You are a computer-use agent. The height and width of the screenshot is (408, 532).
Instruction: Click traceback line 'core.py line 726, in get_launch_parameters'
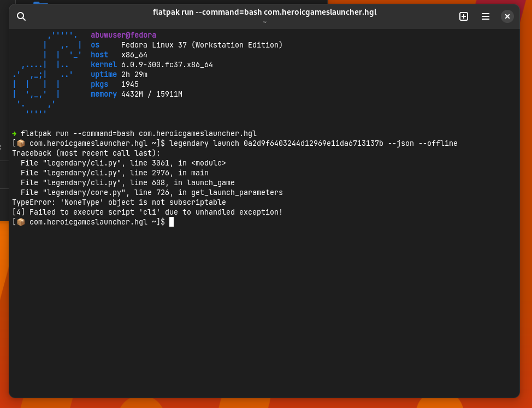click(152, 193)
